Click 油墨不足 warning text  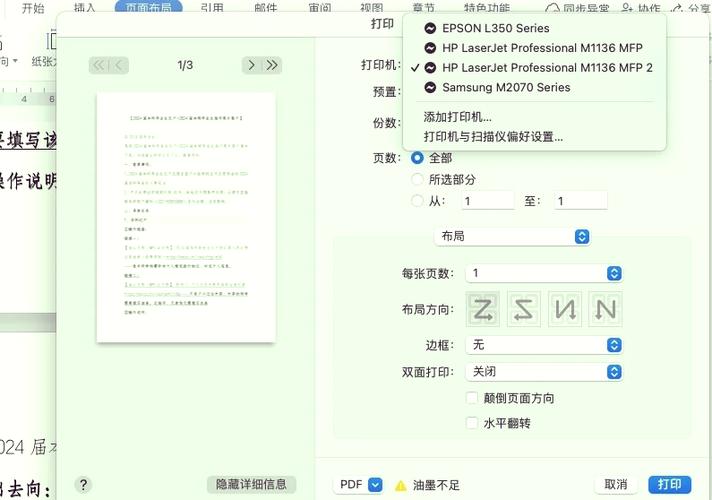coord(436,485)
